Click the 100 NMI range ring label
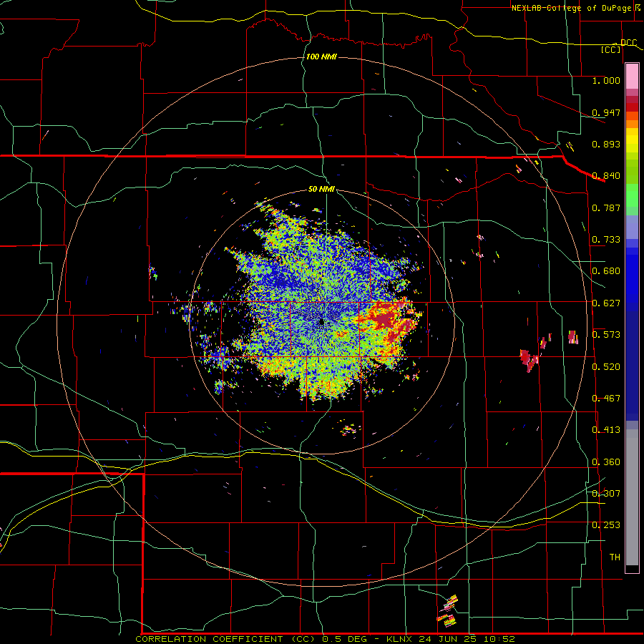 click(x=321, y=57)
